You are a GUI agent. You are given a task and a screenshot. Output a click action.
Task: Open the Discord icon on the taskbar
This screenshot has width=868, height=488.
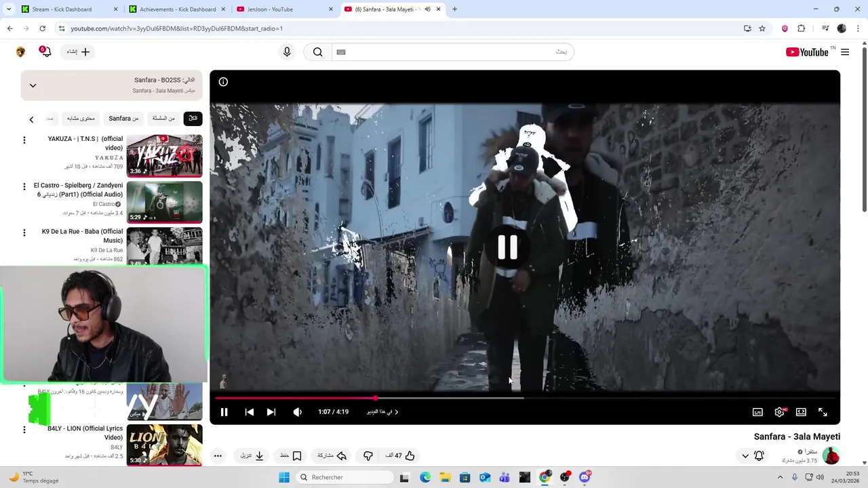click(x=585, y=477)
